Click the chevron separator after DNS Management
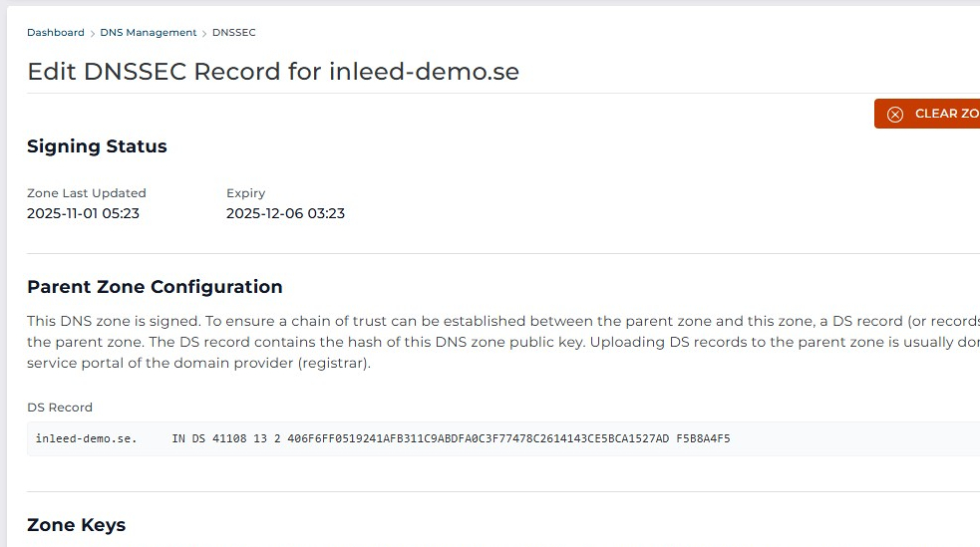The height and width of the screenshot is (547, 980). coord(205,33)
